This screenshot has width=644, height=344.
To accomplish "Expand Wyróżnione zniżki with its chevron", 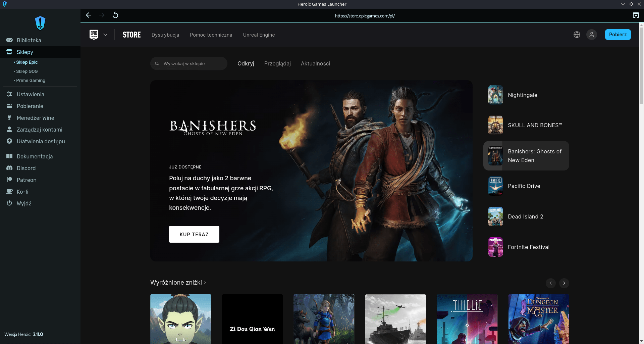I will click(205, 283).
